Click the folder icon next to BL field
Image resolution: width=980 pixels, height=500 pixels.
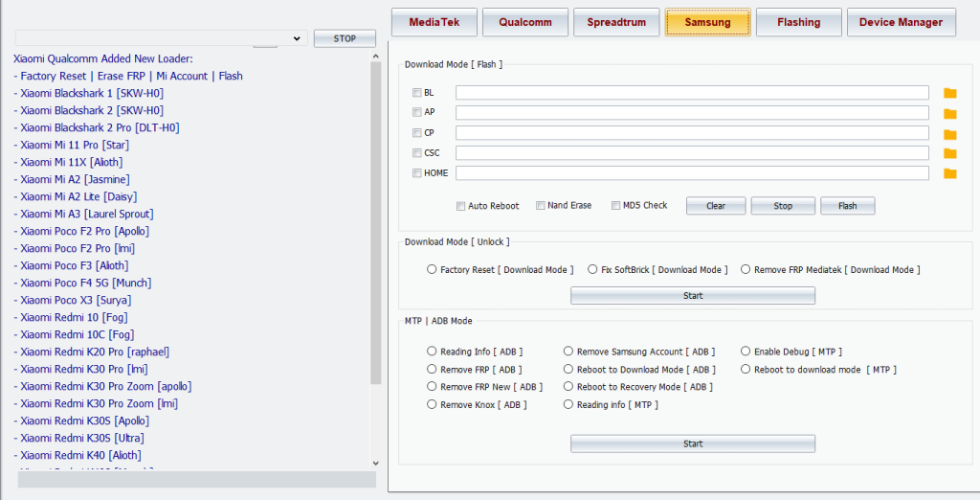949,93
